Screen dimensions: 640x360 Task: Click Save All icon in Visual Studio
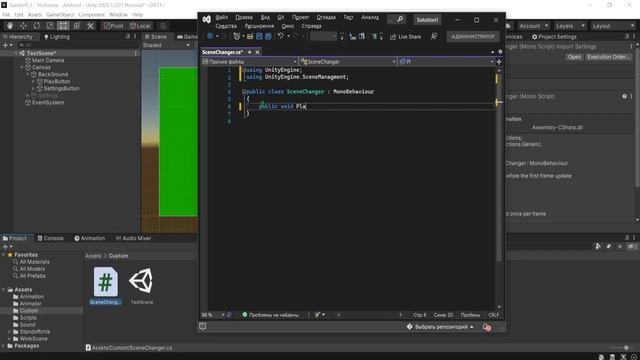[x=268, y=36]
